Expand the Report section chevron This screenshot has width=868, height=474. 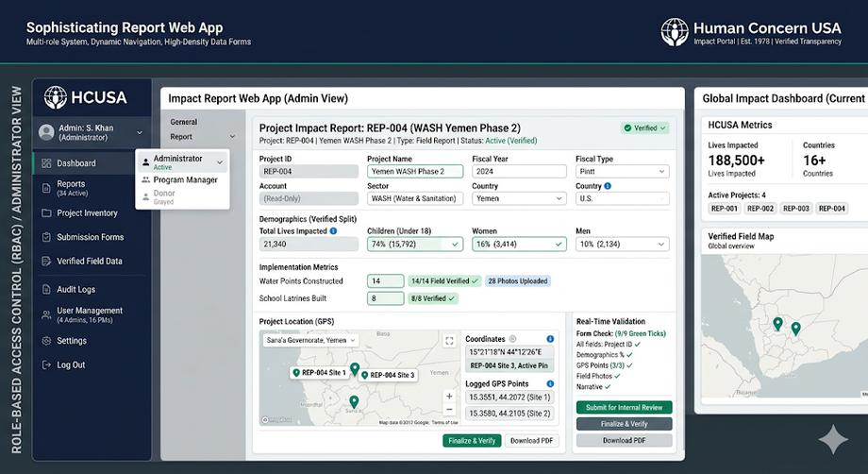pos(232,137)
